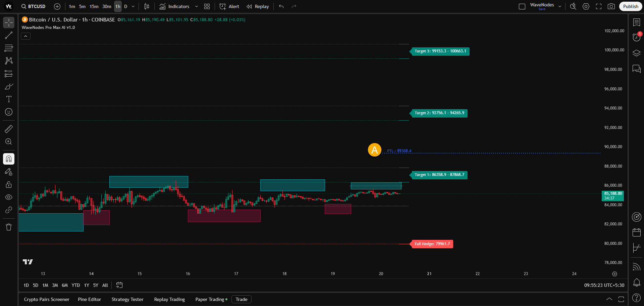The height and width of the screenshot is (306, 644).
Task: Take a chart snapshot with the camera icon
Action: [611, 6]
